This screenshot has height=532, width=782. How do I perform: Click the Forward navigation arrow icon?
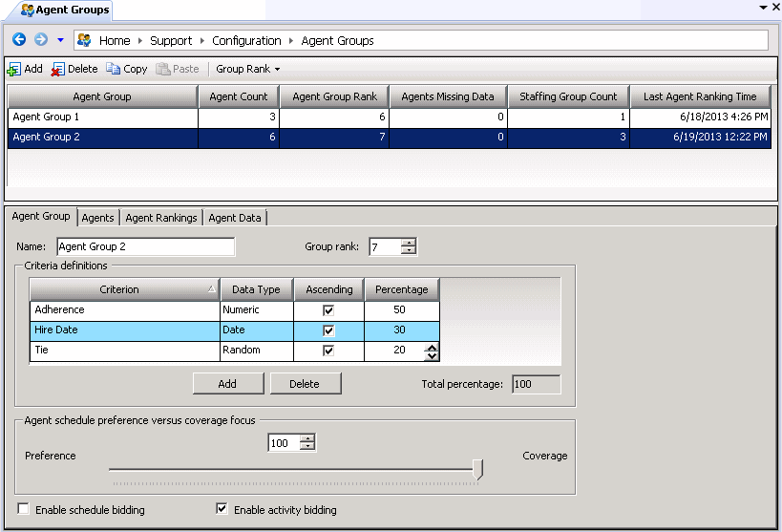pos(40,40)
